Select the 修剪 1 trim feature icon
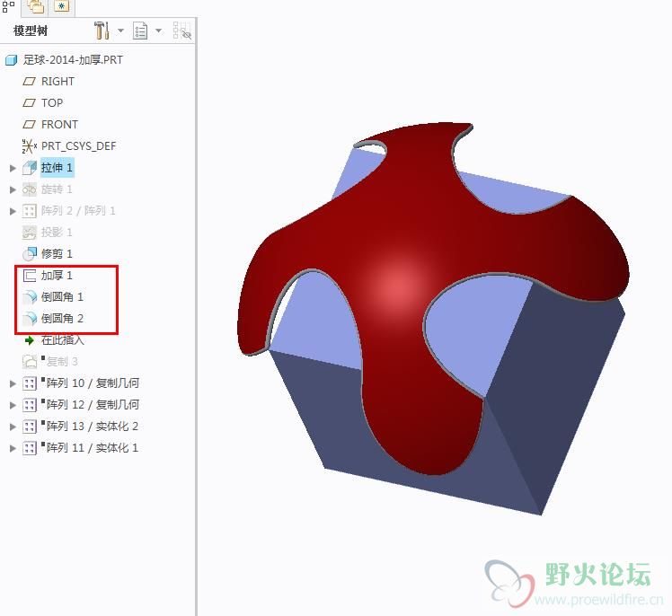This screenshot has height=616, width=672. pos(29,253)
